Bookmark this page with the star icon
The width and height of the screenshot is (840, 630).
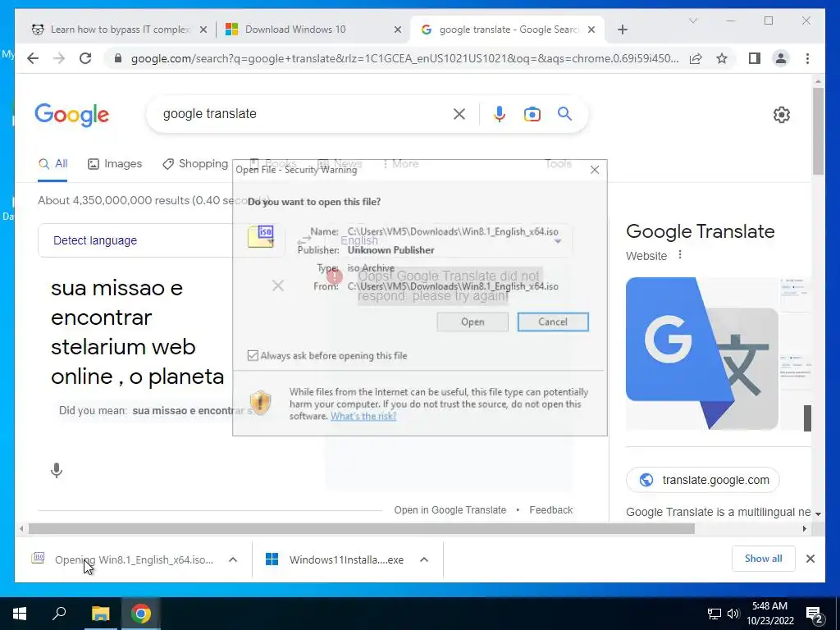(x=722, y=58)
